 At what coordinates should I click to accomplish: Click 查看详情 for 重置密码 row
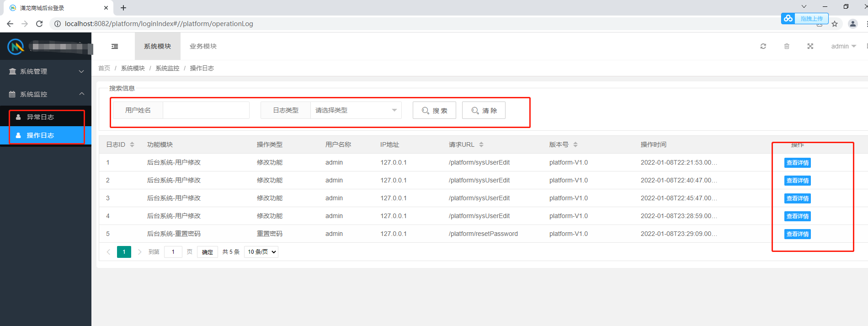[x=798, y=234]
